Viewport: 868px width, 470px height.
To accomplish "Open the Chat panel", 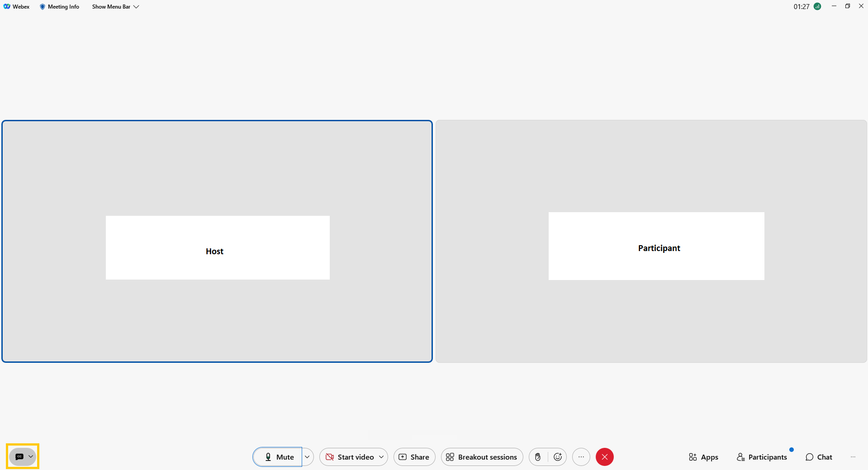I will [x=819, y=457].
